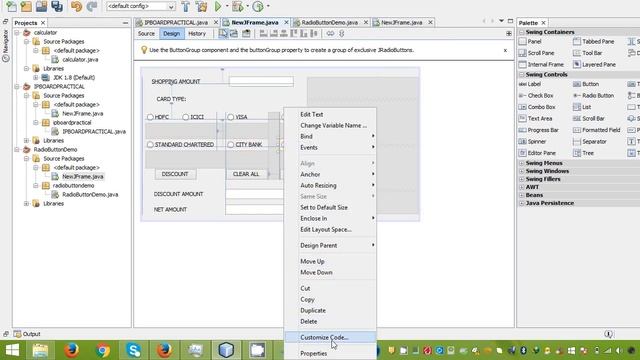Select the STANDARD CHARTERED radio button
The image size is (640, 360).
(x=180, y=144)
